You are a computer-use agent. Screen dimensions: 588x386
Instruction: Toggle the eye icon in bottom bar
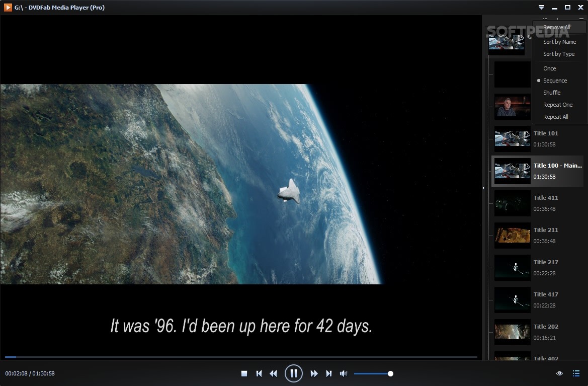pyautogui.click(x=559, y=373)
